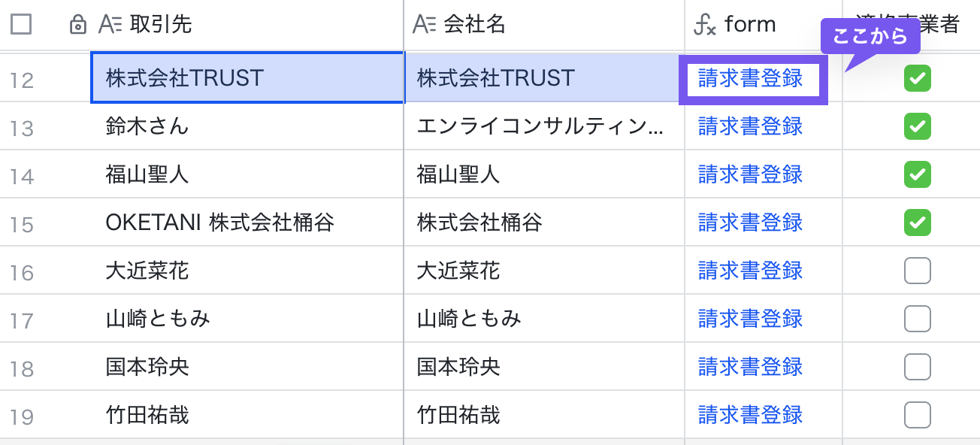Viewport: 980px width, 445px height.
Task: Open 請求書登録 for 竹田祐哉
Action: 749,415
